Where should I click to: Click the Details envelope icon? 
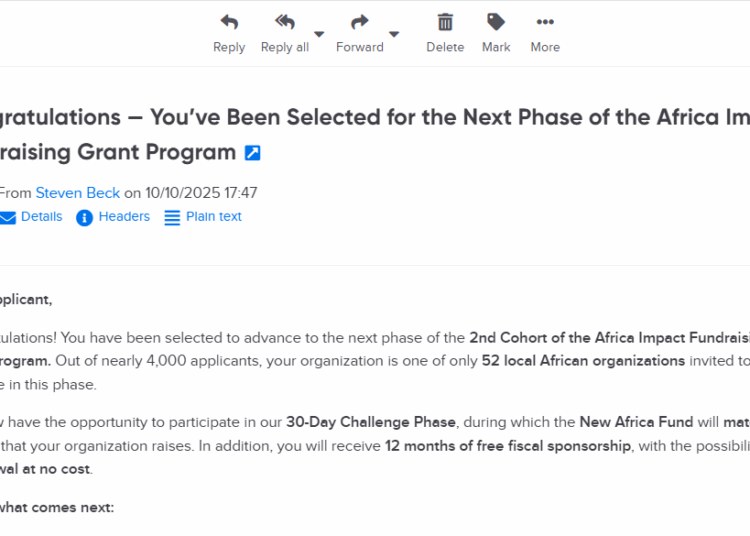pos(8,217)
